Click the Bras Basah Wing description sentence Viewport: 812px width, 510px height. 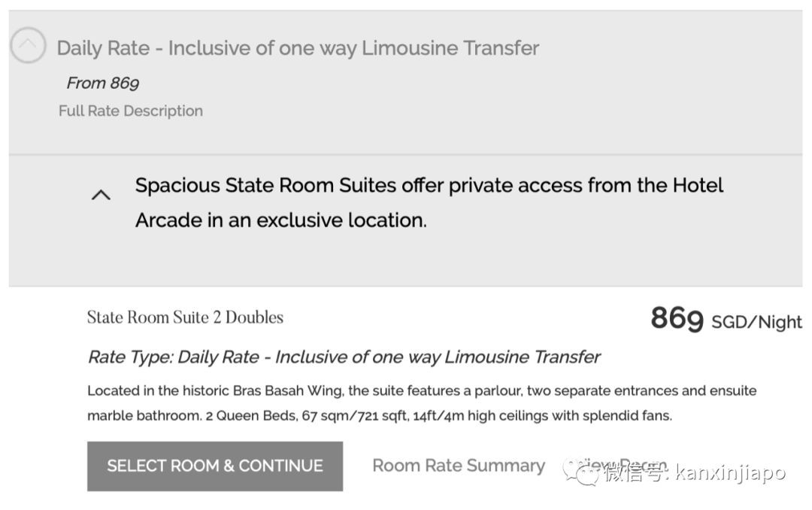pos(421,391)
